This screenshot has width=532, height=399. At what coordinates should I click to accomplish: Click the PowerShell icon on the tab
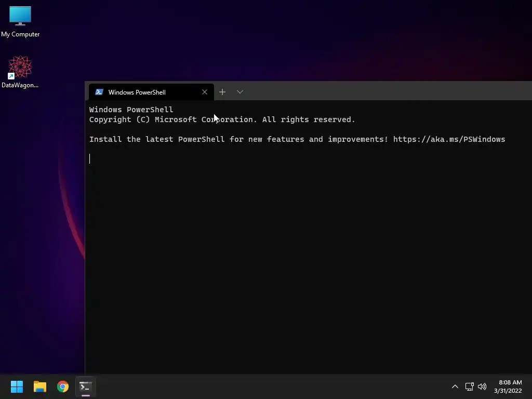[x=99, y=92]
